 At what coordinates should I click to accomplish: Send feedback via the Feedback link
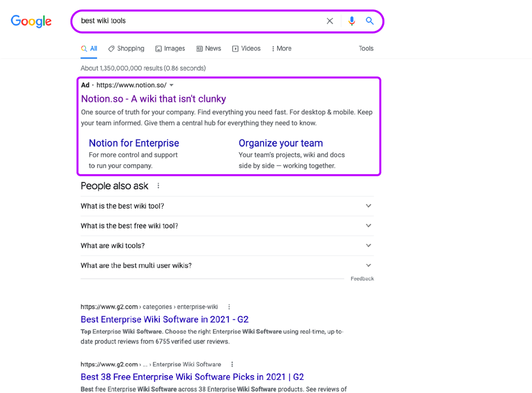click(362, 278)
